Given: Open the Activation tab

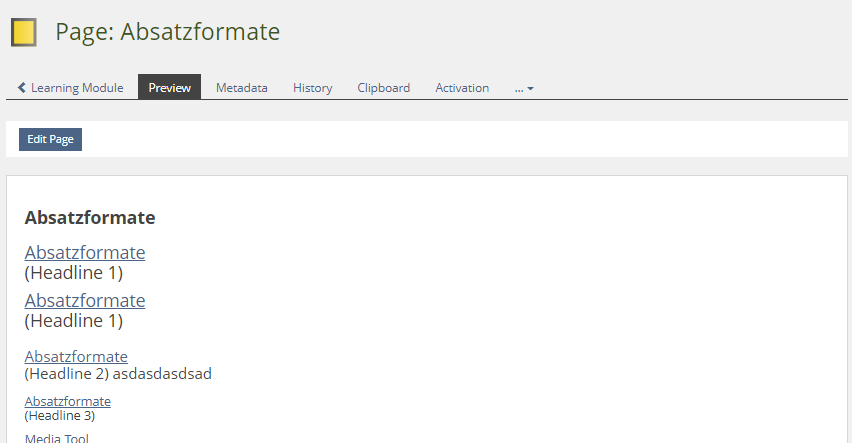Looking at the screenshot, I should [462, 88].
